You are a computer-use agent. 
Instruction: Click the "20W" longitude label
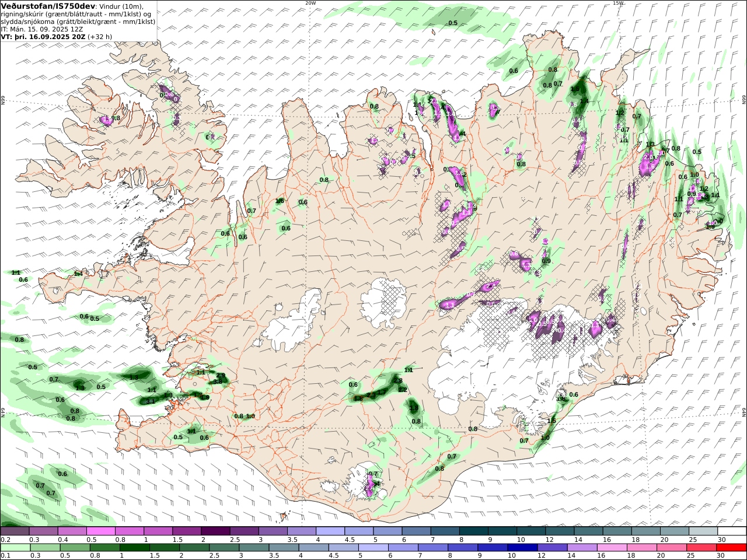coord(310,3)
